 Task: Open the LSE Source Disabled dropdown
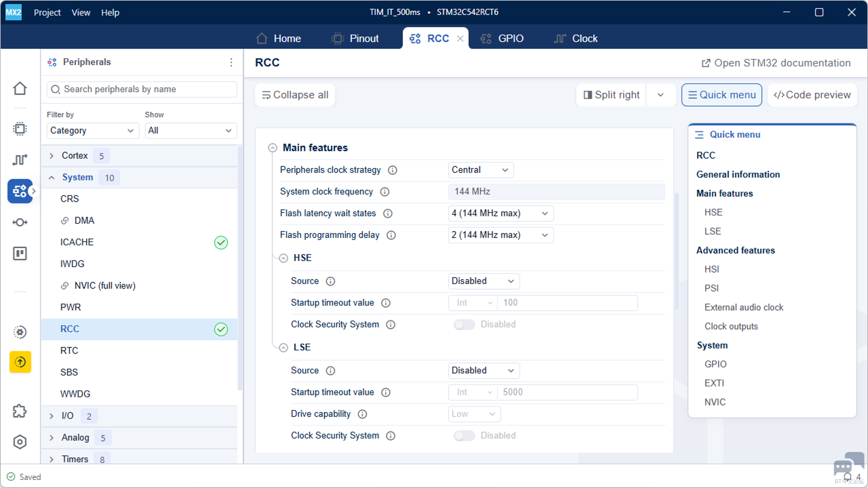483,370
